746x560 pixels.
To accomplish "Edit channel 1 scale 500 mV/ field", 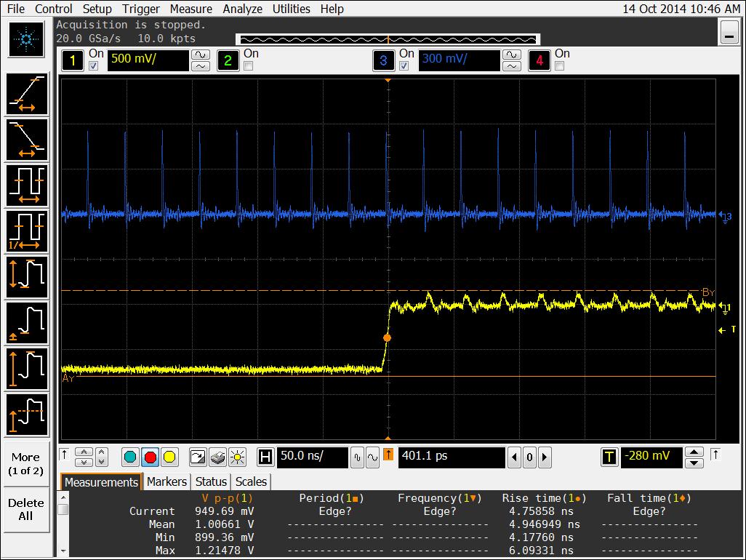I will (148, 60).
